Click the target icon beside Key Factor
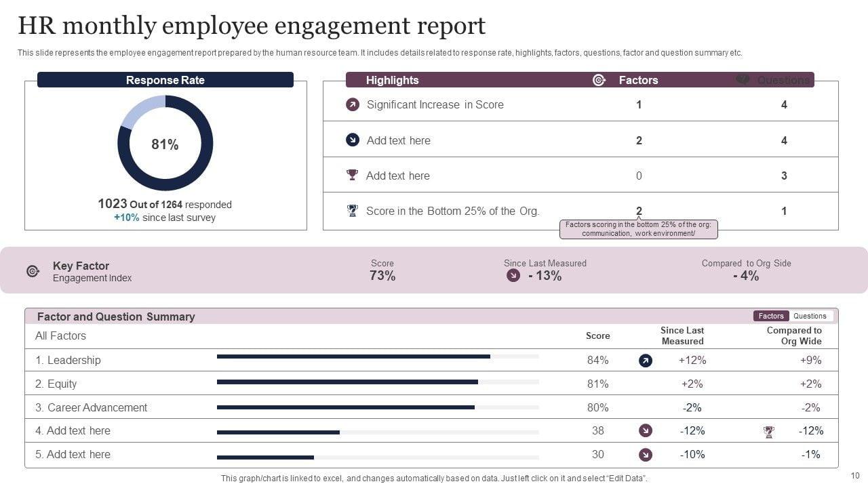Image resolution: width=868 pixels, height=488 pixels. 33,271
